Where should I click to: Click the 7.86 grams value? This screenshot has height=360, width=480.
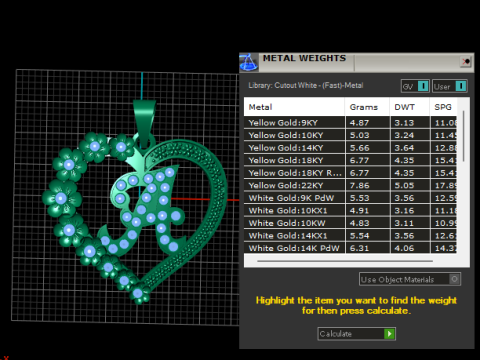click(x=359, y=186)
